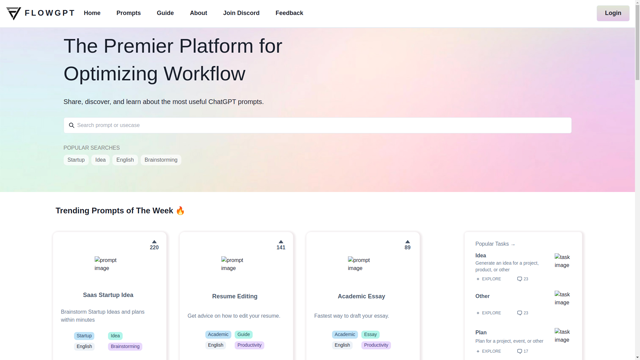Click the comment icon on the Idea task
Screen dimensions: 640x360
tap(519, 279)
